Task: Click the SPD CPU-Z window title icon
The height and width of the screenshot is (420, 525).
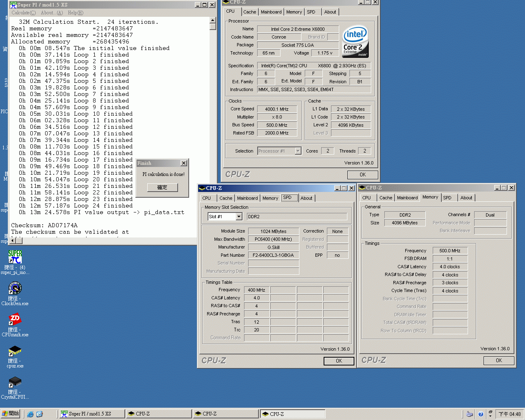Action: point(202,188)
